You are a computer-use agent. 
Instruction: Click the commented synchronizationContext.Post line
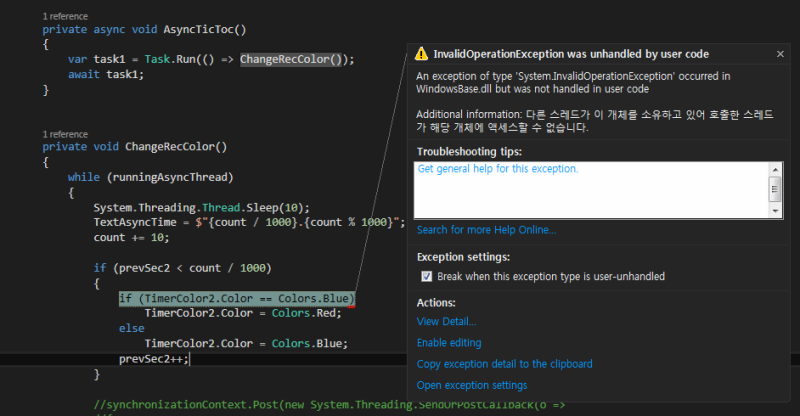(x=329, y=405)
